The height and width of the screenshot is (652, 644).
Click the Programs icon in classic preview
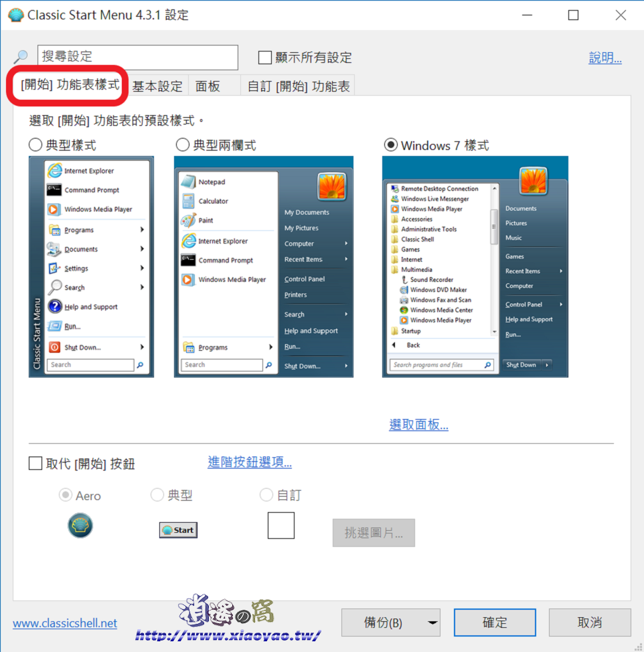pyautogui.click(x=54, y=230)
